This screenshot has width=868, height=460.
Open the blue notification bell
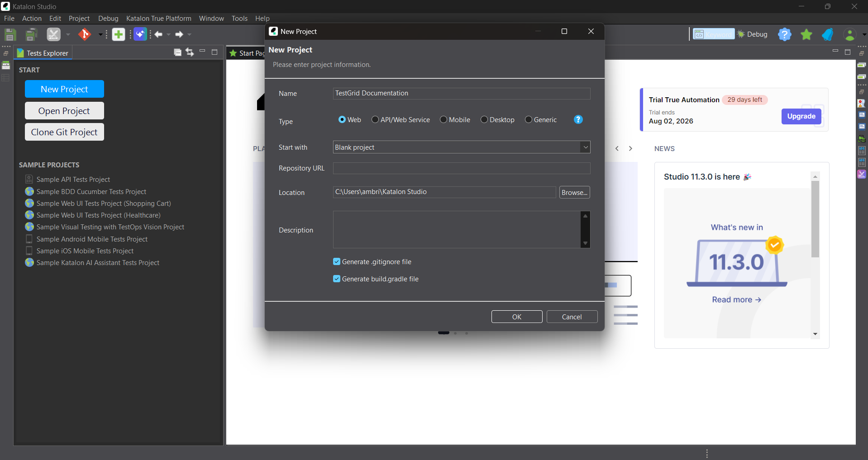[828, 34]
